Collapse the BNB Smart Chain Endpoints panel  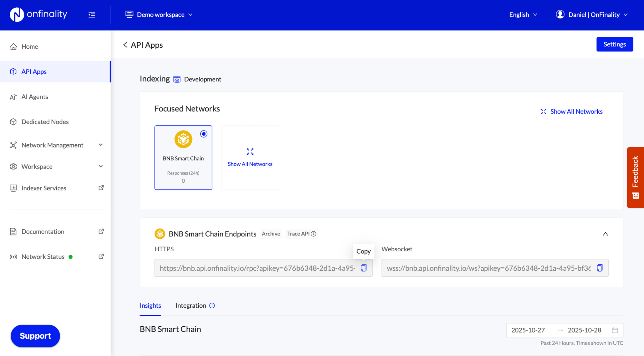pyautogui.click(x=605, y=234)
